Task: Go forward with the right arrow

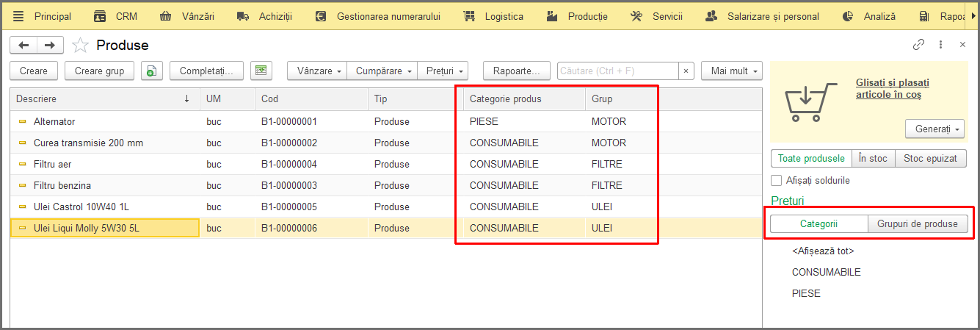Action: coord(50,46)
